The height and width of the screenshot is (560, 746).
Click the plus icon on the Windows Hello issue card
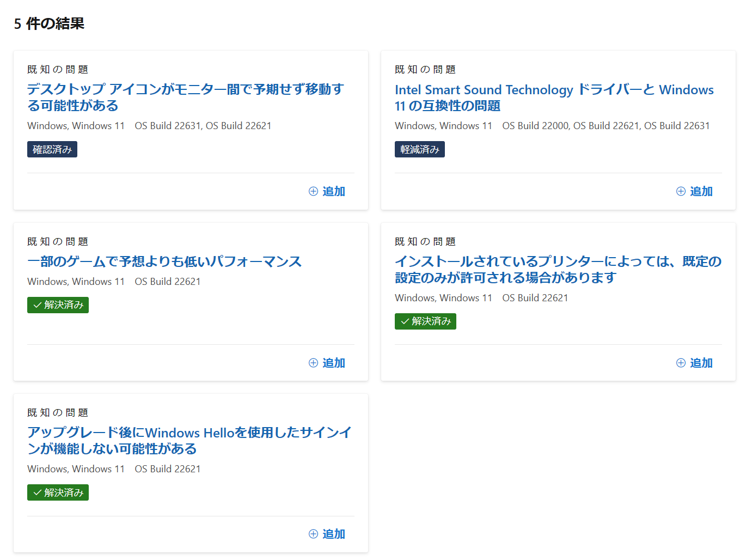tap(313, 534)
